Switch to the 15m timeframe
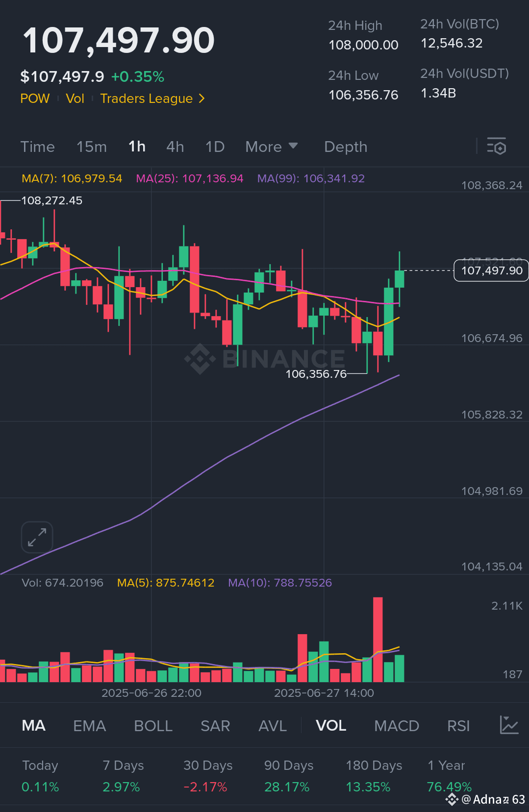Screen dimensions: 529x812 (92, 147)
